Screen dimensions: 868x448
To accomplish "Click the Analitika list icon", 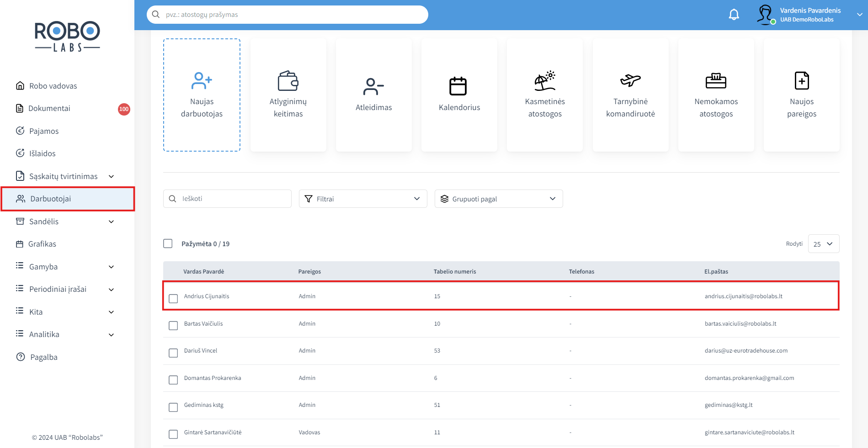I will pos(20,333).
